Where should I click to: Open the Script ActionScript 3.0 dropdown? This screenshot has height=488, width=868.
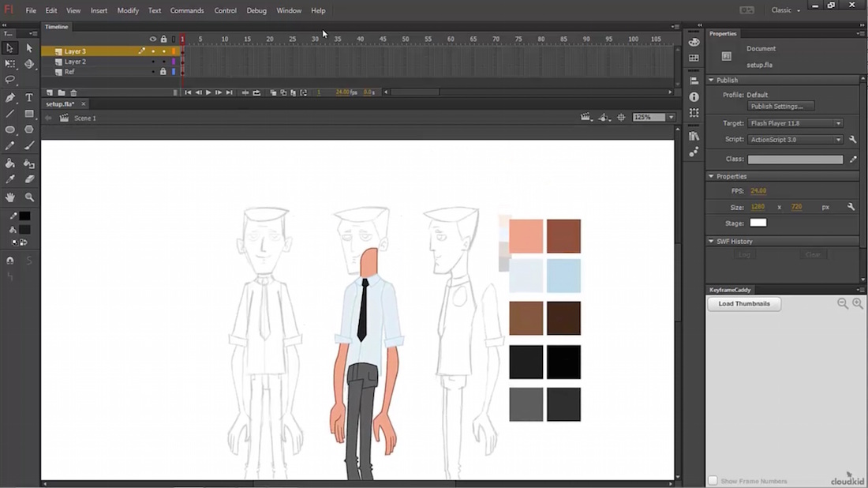coord(795,140)
